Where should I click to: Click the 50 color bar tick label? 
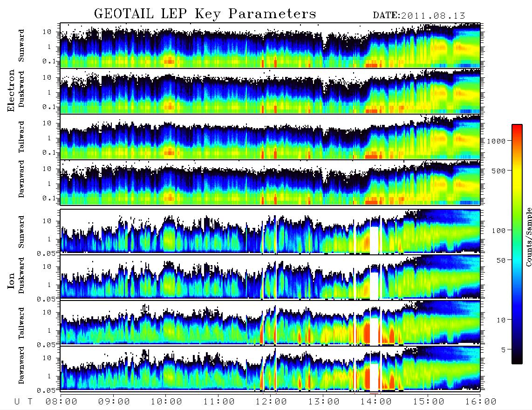click(x=501, y=260)
